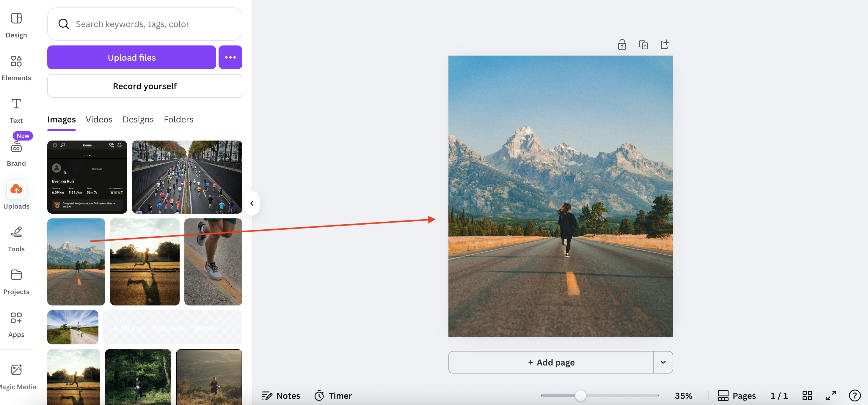Click the zoom level slider handle
The width and height of the screenshot is (868, 405).
pyautogui.click(x=580, y=395)
